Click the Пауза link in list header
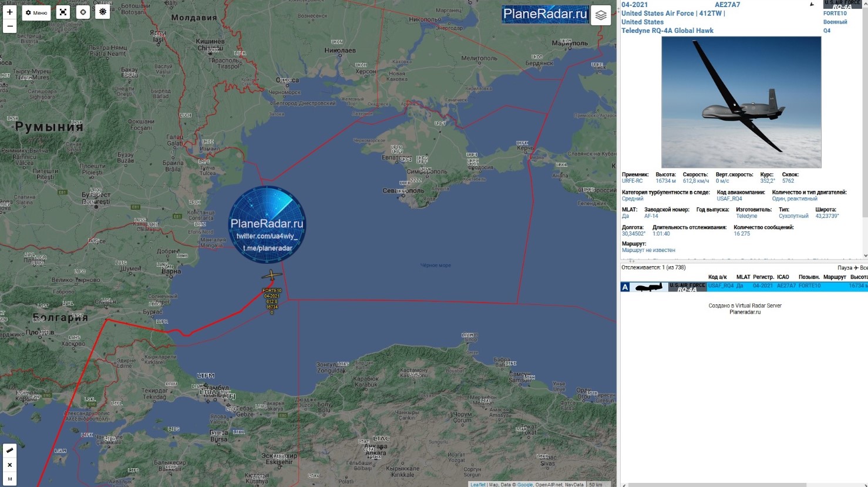Screen dimensions: 868x487 pos(845,268)
